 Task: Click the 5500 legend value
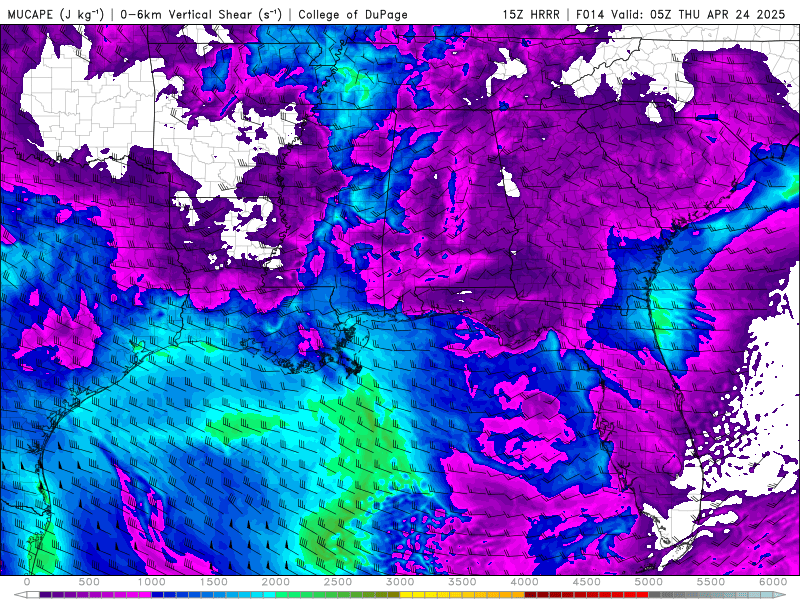pos(711,582)
